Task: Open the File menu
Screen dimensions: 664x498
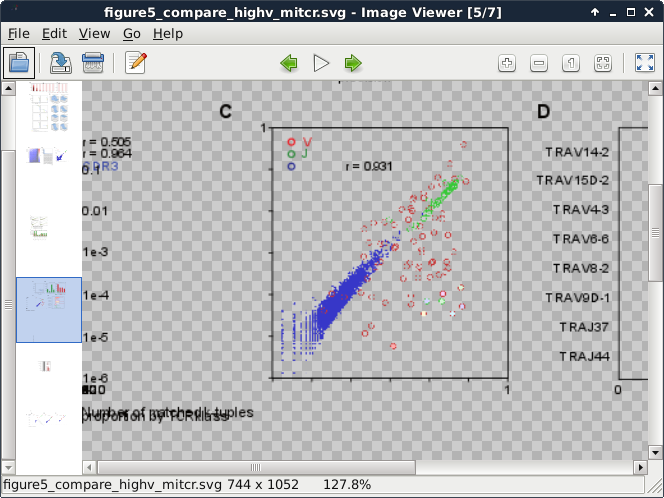Action: click(19, 33)
